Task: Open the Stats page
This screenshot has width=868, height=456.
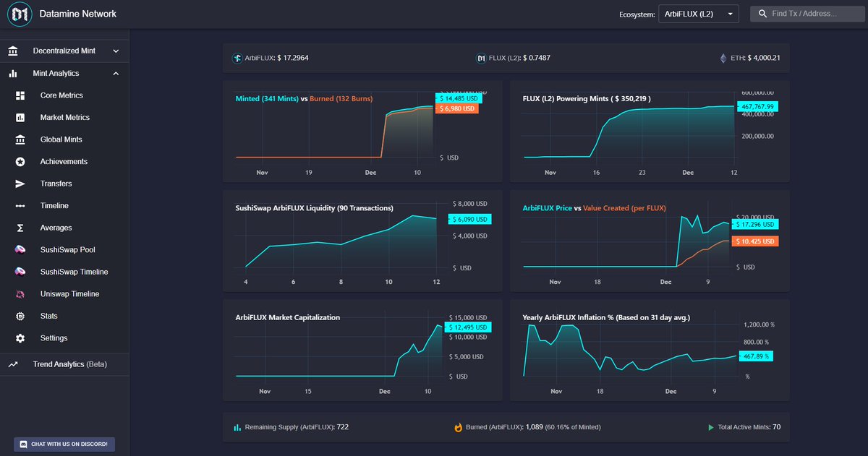Action: click(x=49, y=316)
